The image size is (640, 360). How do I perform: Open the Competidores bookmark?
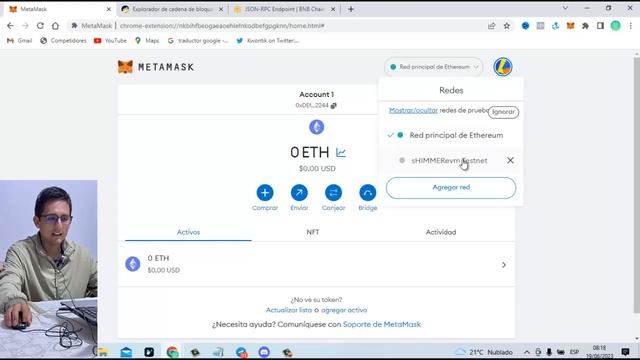tap(63, 40)
